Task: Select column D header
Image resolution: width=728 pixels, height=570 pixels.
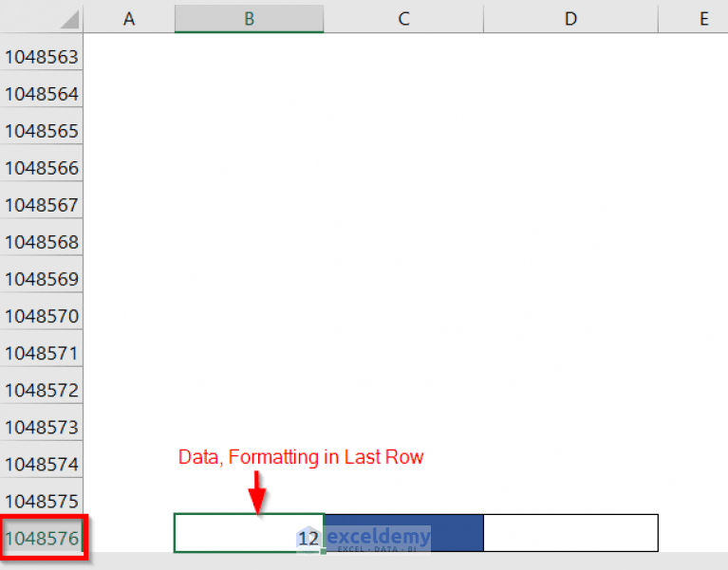Action: click(570, 19)
